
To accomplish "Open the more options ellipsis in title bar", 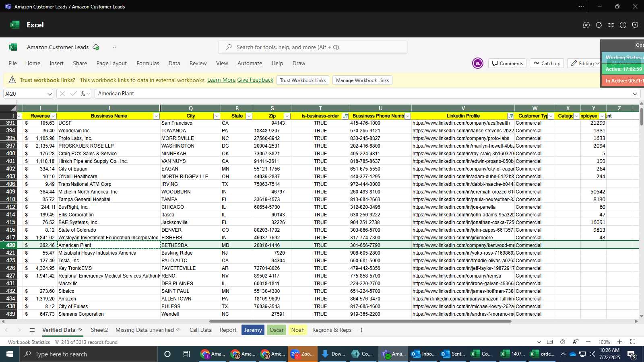I will pos(581,6).
